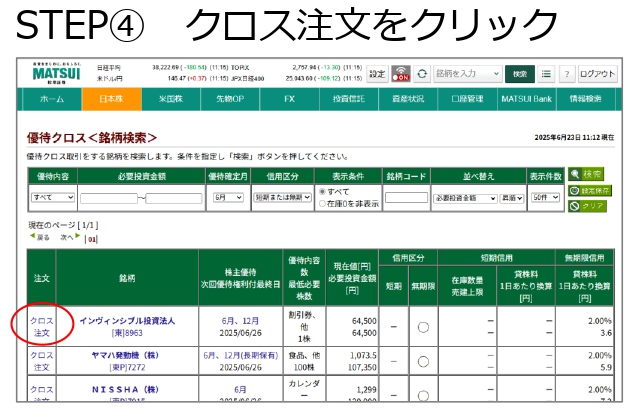The height and width of the screenshot is (418, 641).
Task: Open the 並べ替え 必要投資金額 dropdown
Action: [x=465, y=198]
